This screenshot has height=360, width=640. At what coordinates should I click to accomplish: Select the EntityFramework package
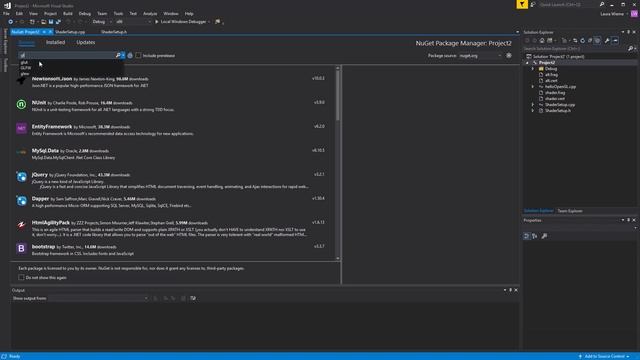click(x=175, y=130)
